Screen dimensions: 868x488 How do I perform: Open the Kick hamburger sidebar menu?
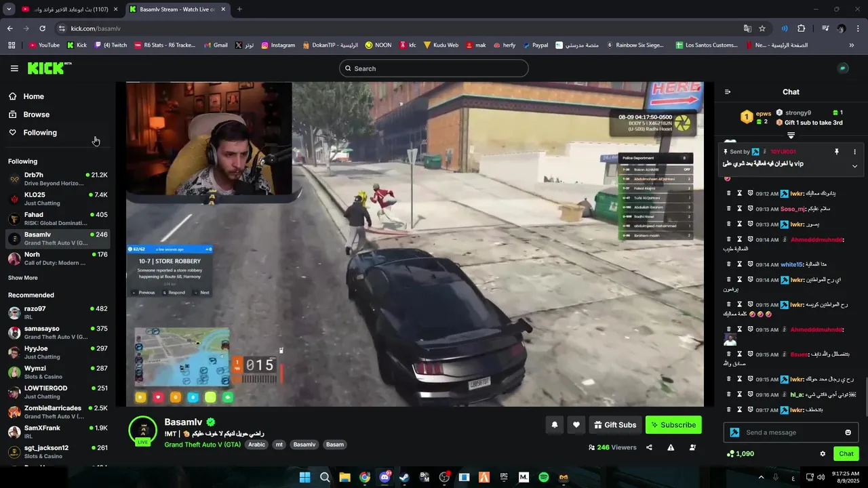pyautogui.click(x=14, y=68)
